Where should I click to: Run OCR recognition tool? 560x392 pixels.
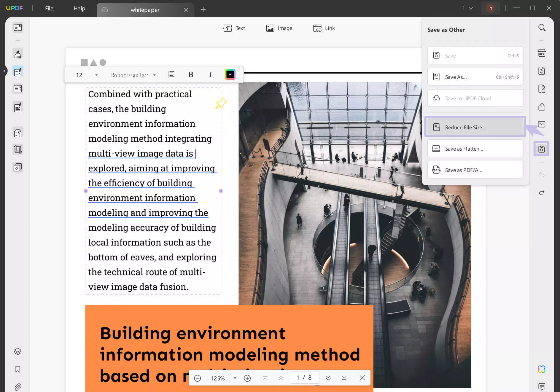tap(542, 53)
